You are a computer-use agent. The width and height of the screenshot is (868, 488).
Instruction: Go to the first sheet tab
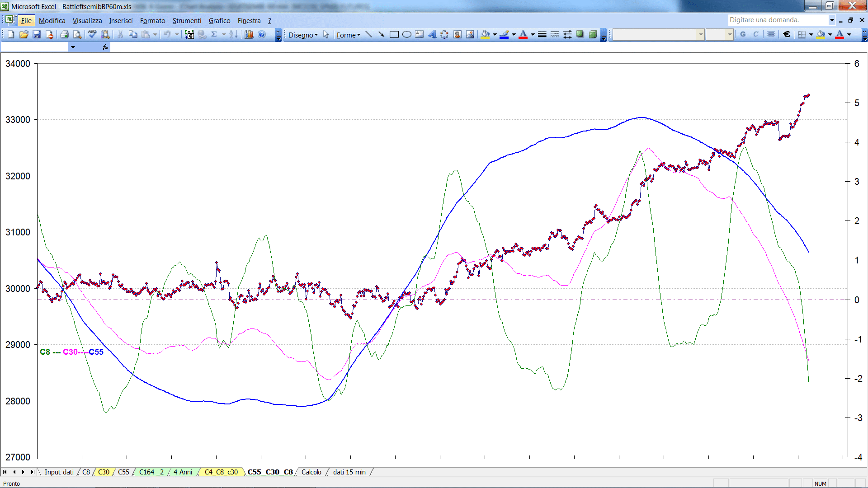coord(5,472)
